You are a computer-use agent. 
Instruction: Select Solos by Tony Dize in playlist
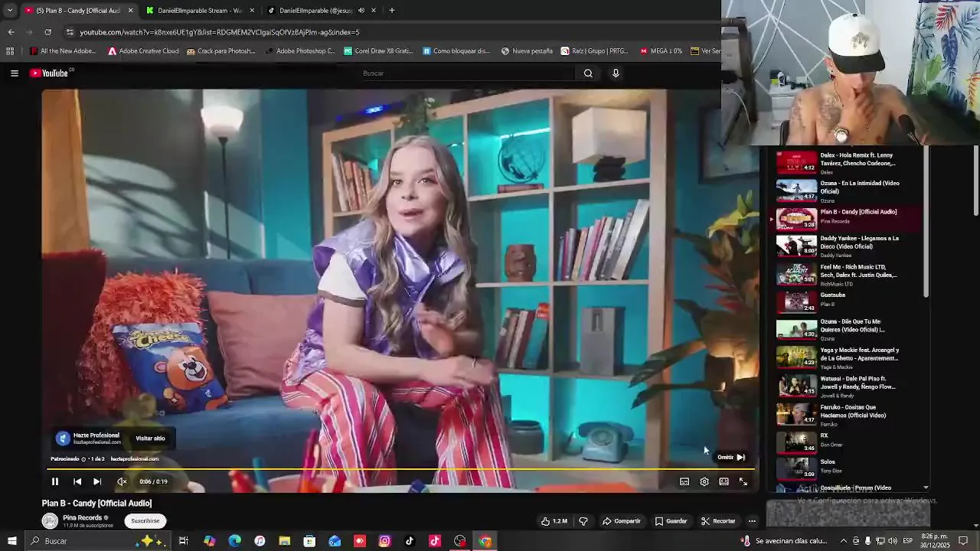pyautogui.click(x=846, y=468)
